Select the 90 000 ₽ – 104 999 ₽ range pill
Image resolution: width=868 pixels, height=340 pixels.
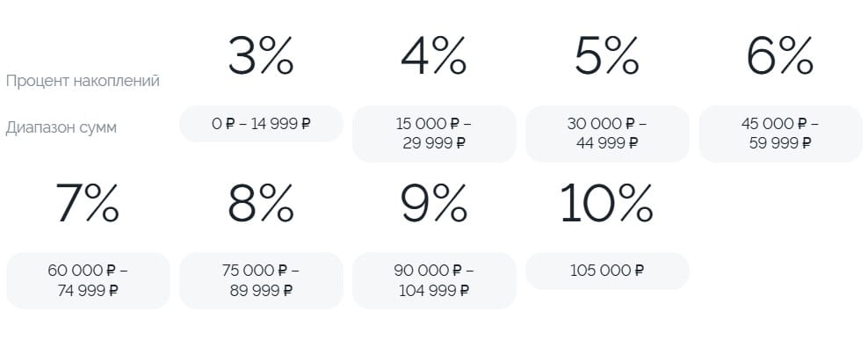[434, 280]
